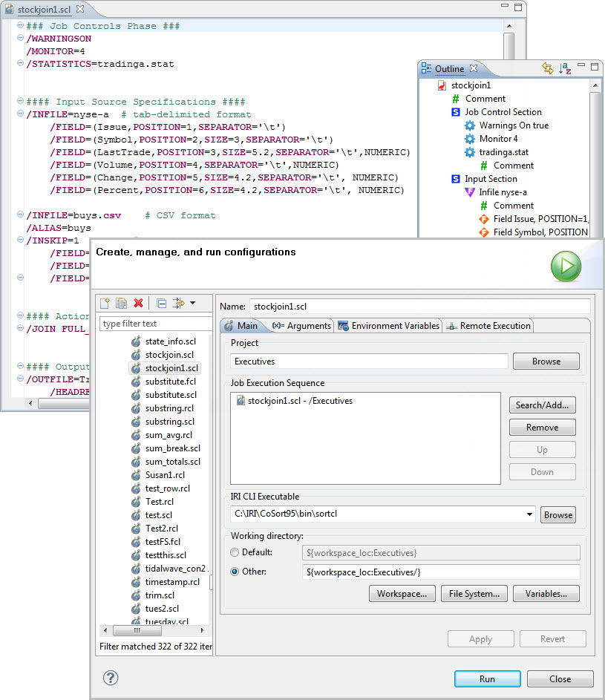Close the configurations dialog with Close
This screenshot has height=700, width=605.
(560, 679)
